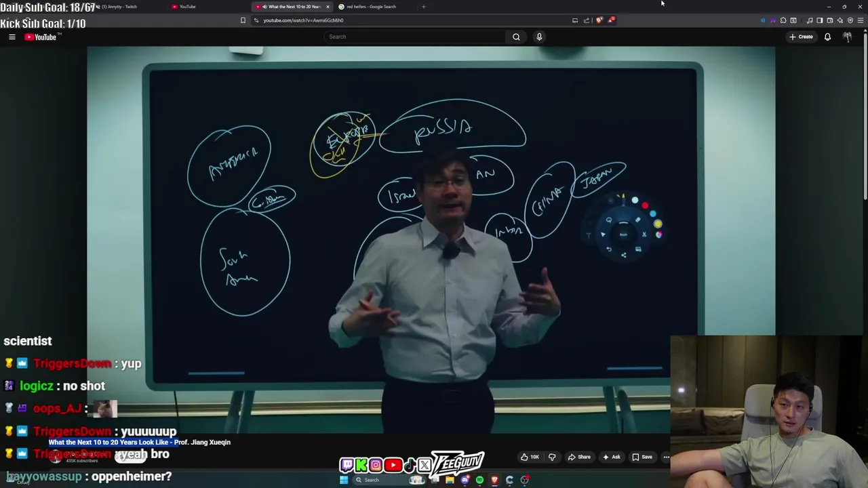This screenshot has width=868, height=488.
Task: Open File Explorer from taskbar
Action: coord(450,480)
